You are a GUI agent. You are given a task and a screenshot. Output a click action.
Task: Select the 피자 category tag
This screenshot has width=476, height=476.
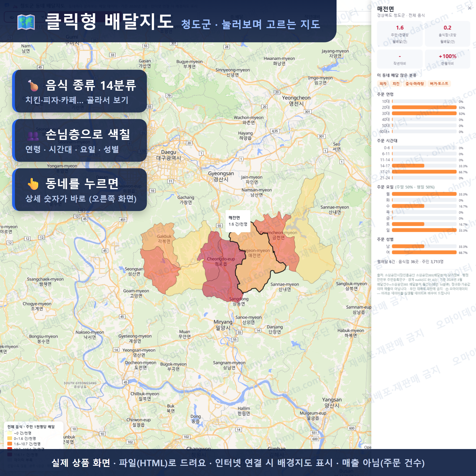[383, 83]
